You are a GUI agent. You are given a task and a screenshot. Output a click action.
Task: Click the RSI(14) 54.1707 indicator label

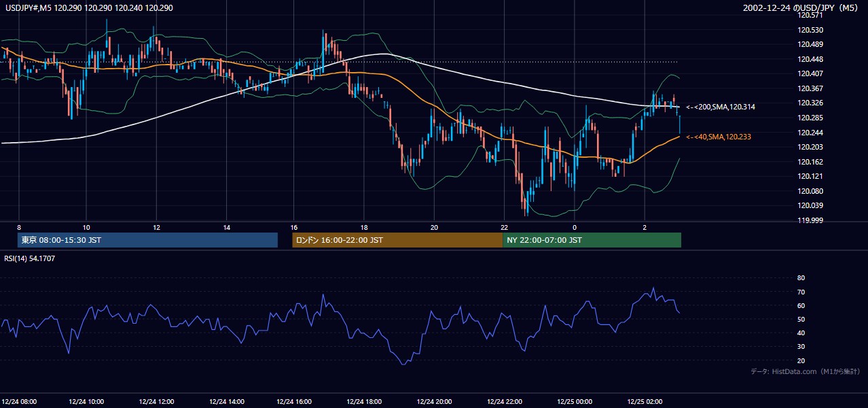(29, 258)
